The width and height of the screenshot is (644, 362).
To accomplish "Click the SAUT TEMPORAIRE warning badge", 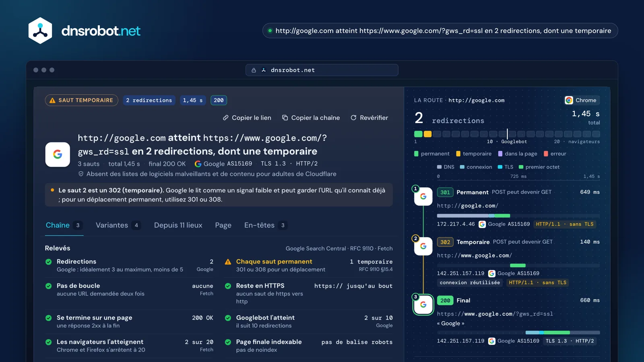I will (81, 100).
